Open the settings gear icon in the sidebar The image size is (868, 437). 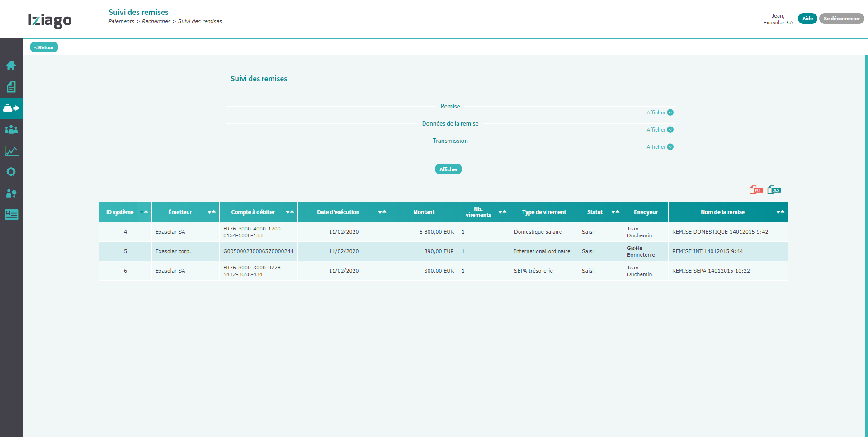click(11, 172)
